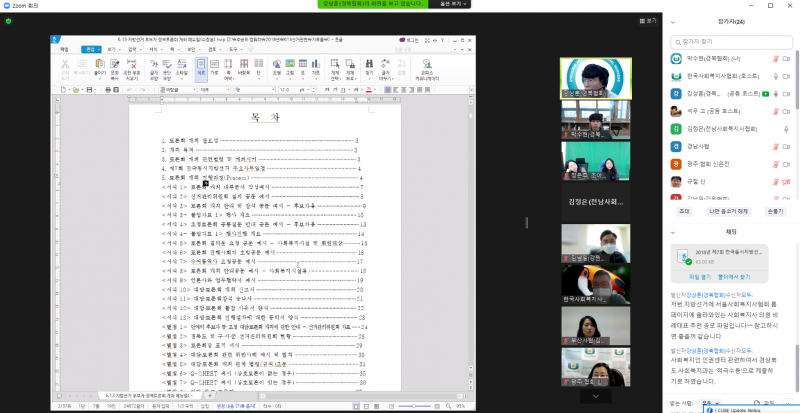Click the format copy (모양 복사) icon
The height and width of the screenshot is (413, 800).
coord(115,64)
